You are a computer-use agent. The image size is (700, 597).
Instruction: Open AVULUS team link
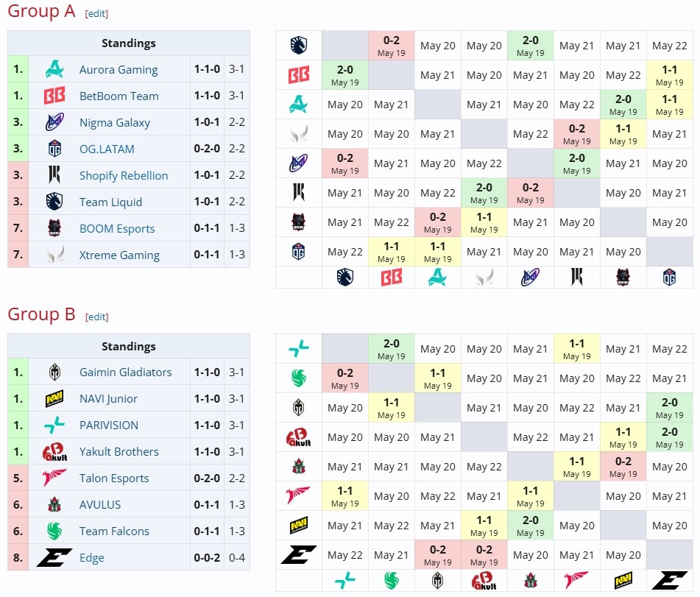point(100,504)
